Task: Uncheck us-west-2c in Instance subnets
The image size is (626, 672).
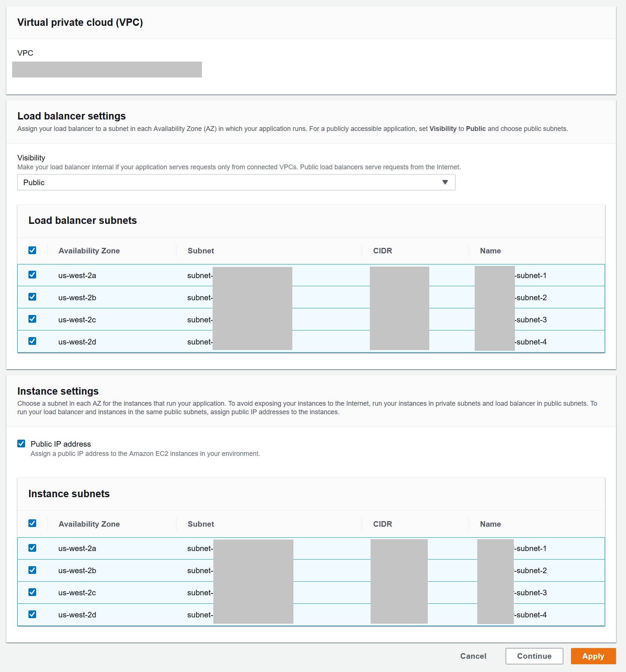Action: pos(32,592)
